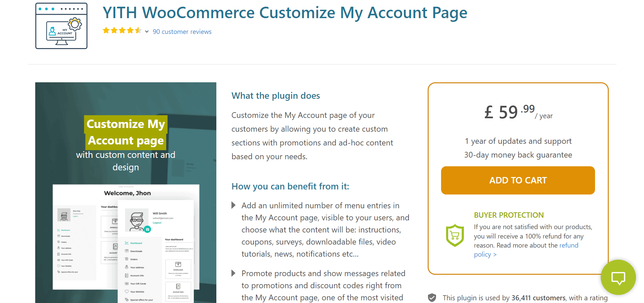Click the checkmark badge beside the customer count
Image resolution: width=644 pixels, height=303 pixels.
pyautogui.click(x=432, y=298)
